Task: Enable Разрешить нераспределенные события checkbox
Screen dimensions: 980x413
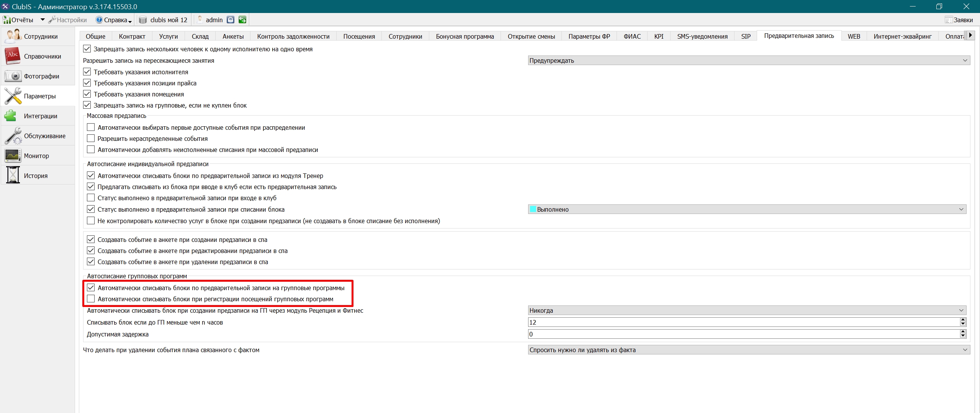Action: tap(91, 139)
